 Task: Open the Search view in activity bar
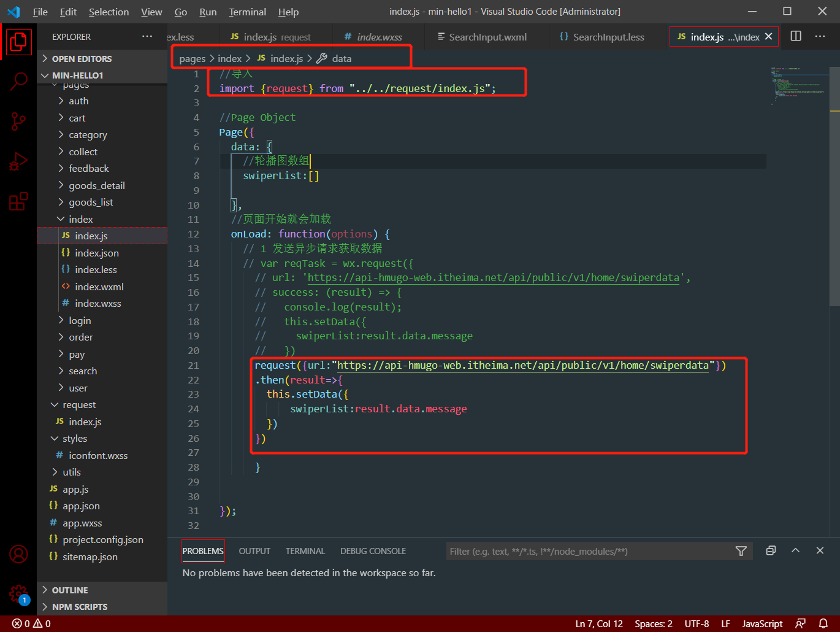pos(18,82)
